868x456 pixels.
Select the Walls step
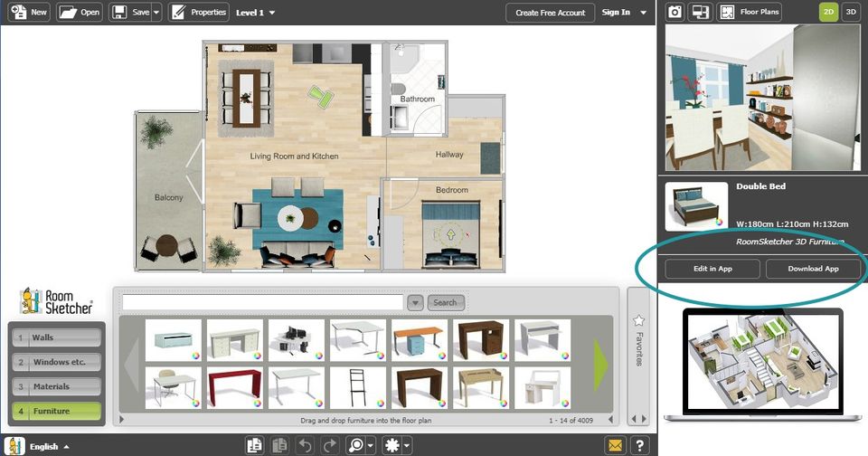56,337
